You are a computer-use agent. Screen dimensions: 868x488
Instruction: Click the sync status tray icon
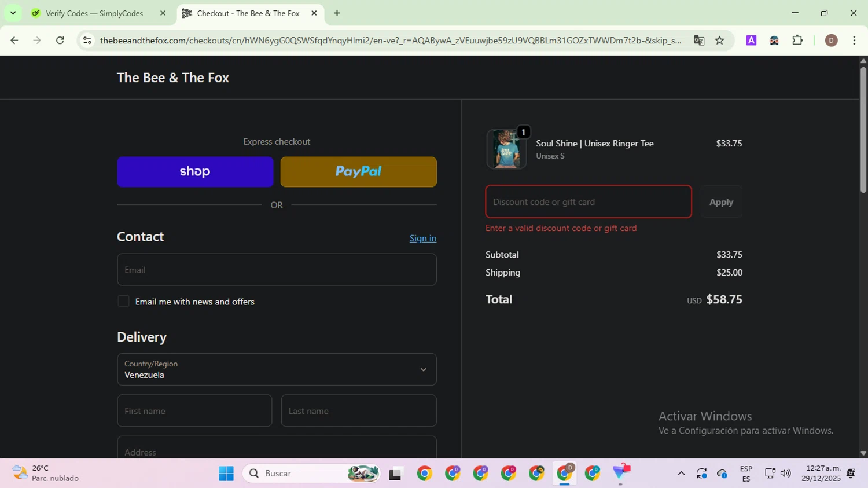pos(702,474)
